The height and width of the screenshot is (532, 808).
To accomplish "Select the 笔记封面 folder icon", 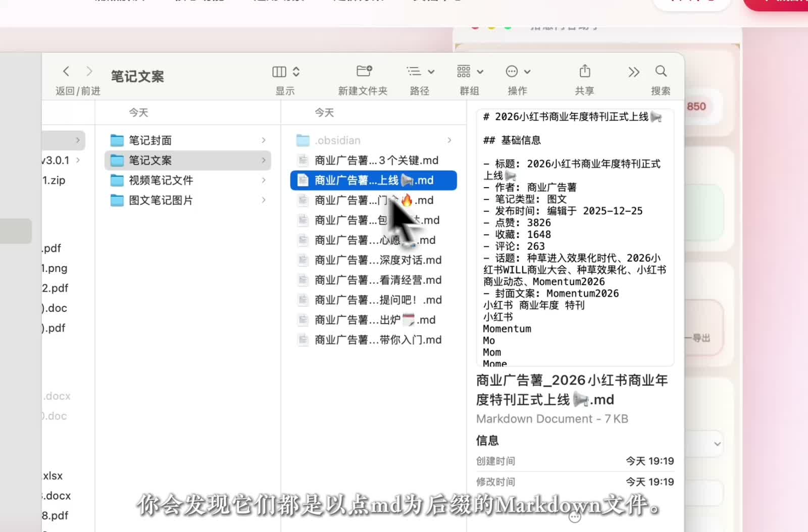I will coord(117,140).
